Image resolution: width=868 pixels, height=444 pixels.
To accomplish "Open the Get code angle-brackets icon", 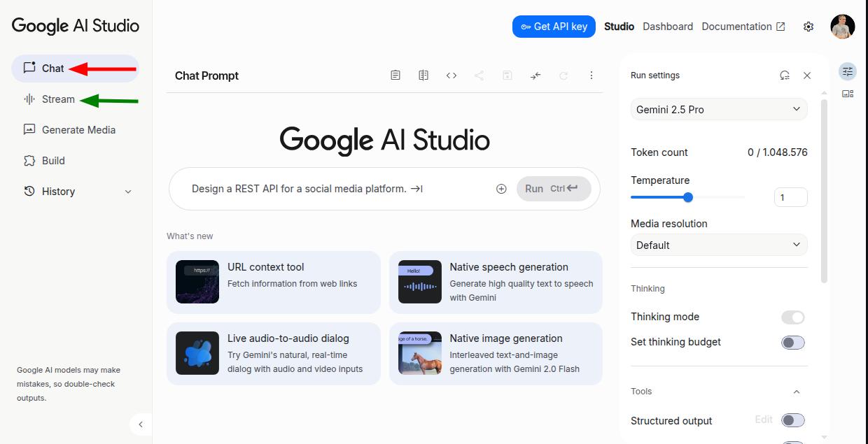I will coord(451,76).
